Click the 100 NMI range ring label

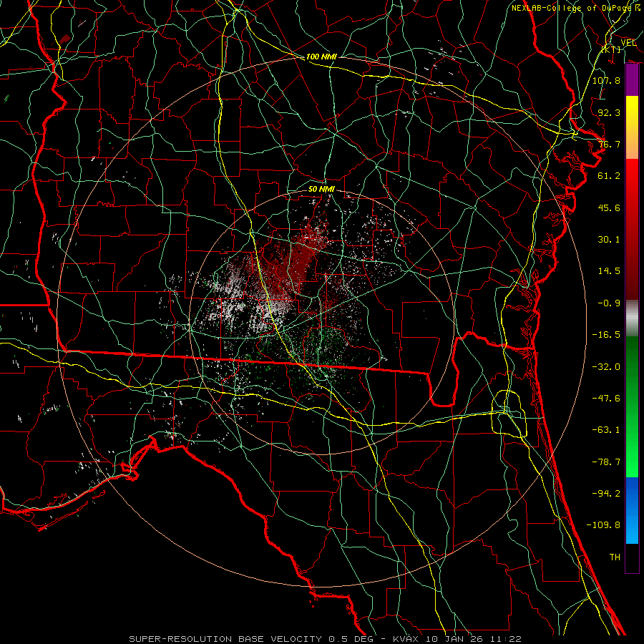click(x=321, y=57)
